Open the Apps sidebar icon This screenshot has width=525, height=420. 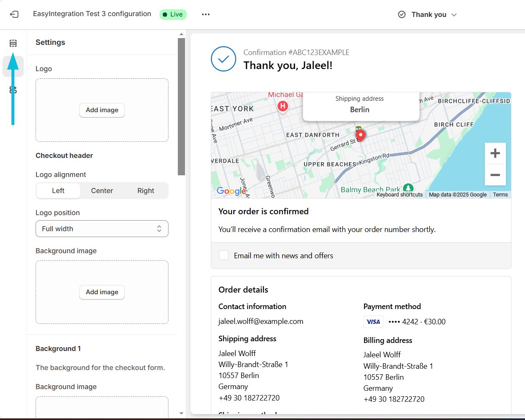point(13,90)
